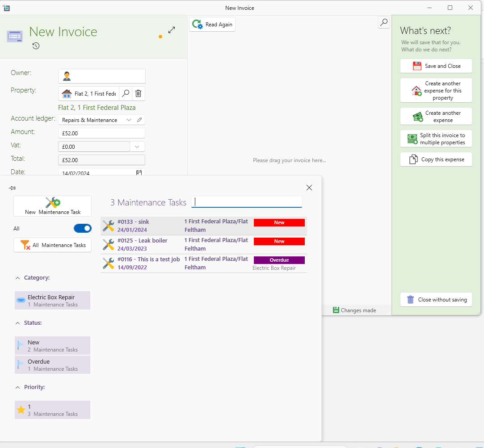Screen dimensions: 484x448
Task: Click the wrench icon of task #0125
Action: point(108,245)
